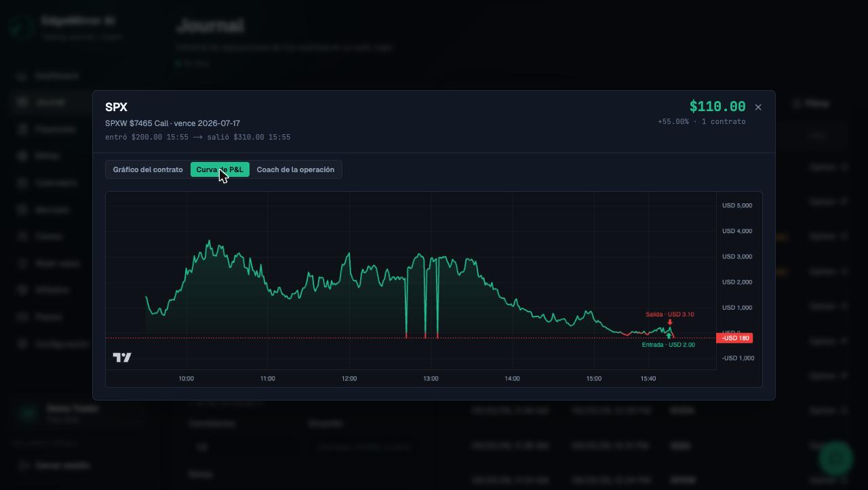
Task: Click the Journal icon in the sidebar
Action: [22, 102]
